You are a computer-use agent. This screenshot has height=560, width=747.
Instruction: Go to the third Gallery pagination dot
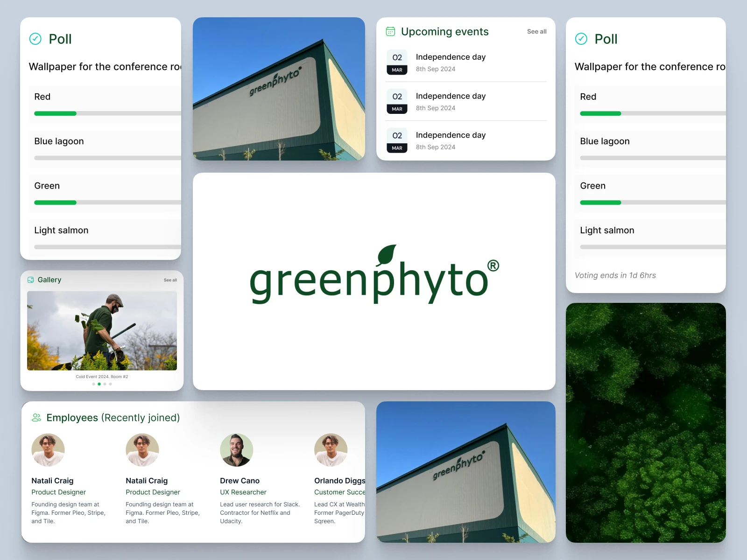click(x=105, y=384)
